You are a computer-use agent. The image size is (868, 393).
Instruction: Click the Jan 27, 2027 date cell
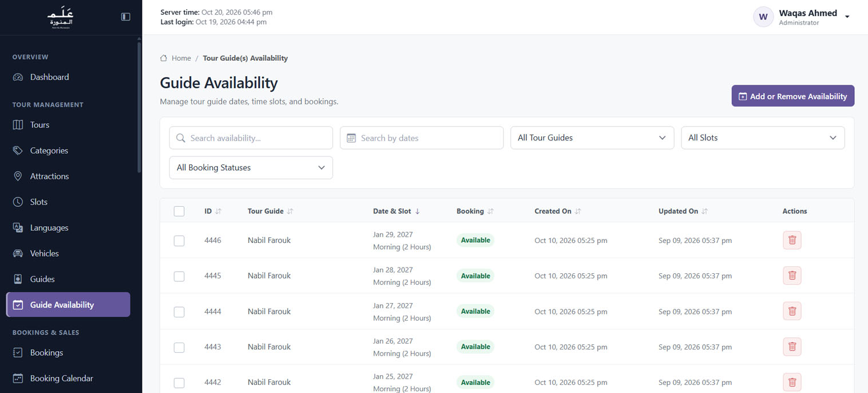[393, 305]
